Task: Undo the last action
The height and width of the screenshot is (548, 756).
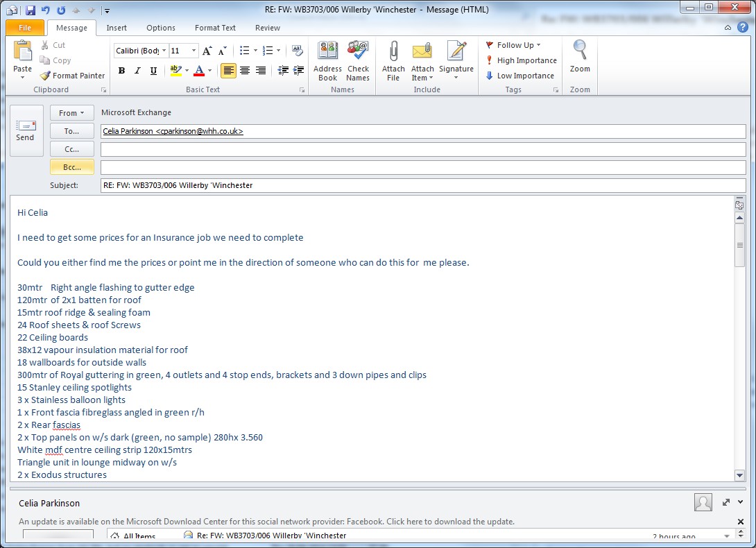Action: (x=45, y=10)
